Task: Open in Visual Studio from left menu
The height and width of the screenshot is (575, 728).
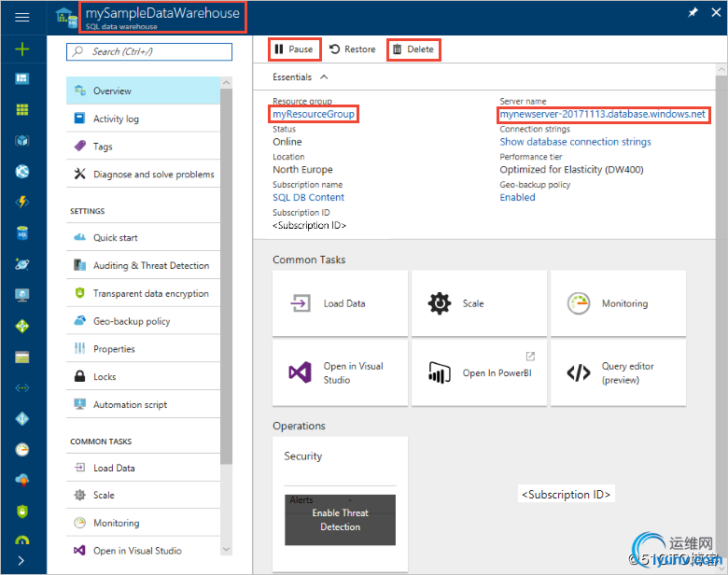Action: point(143,551)
